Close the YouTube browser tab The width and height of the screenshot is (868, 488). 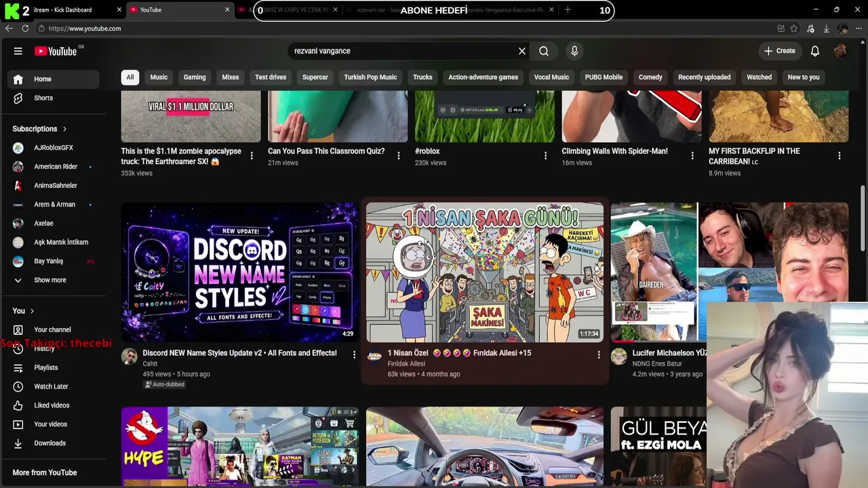(x=227, y=10)
